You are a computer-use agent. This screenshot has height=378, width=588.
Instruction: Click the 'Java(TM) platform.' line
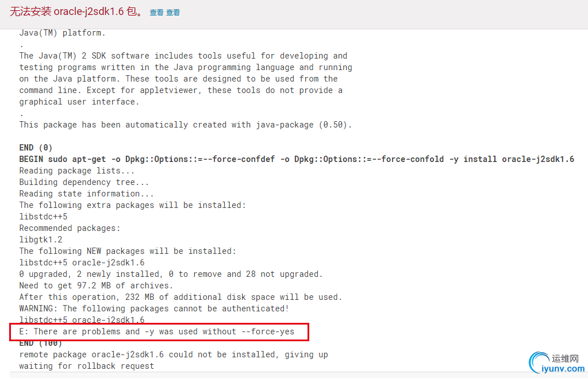tap(62, 33)
